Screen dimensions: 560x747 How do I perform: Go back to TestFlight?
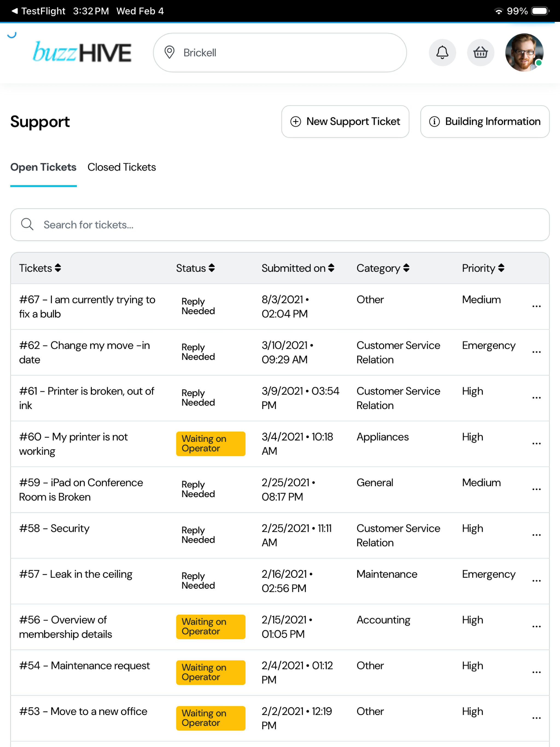(x=38, y=11)
